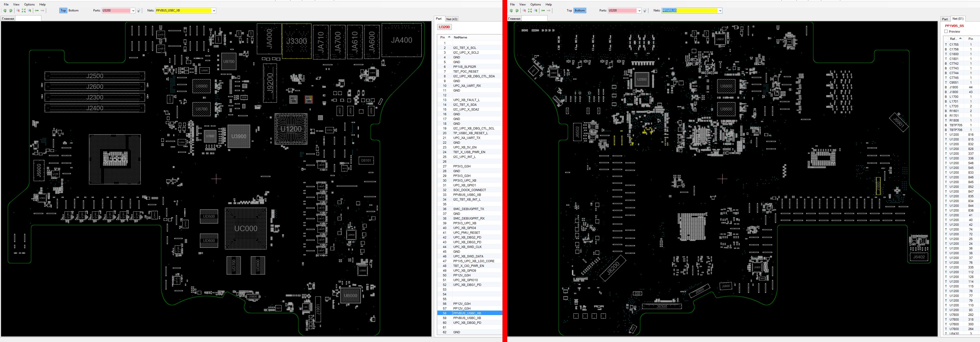This screenshot has width=980, height=342.
Task: Select the PP1V8_SLPS2R pin row
Action: click(x=470, y=67)
